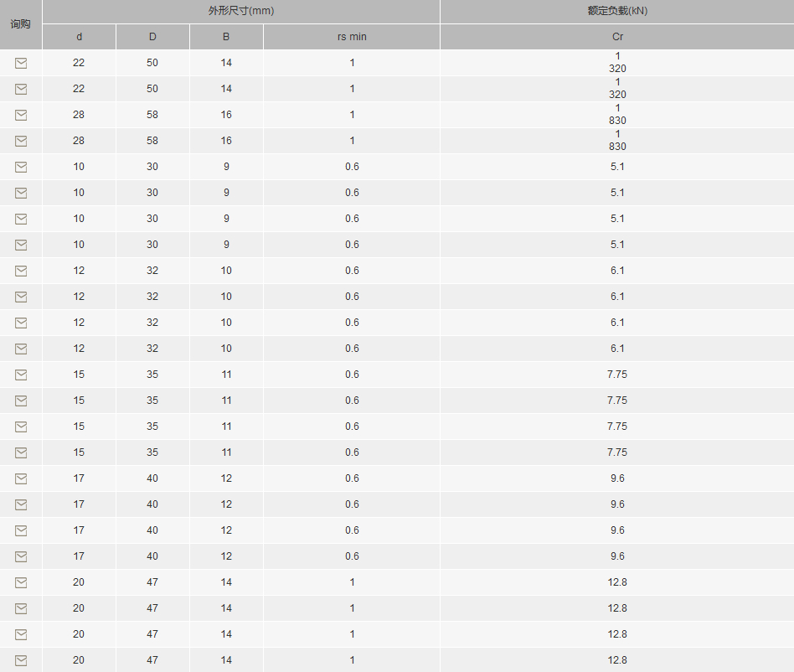Screen dimensions: 794x672
Task: Click the 询购 column header
Action: click(21, 24)
